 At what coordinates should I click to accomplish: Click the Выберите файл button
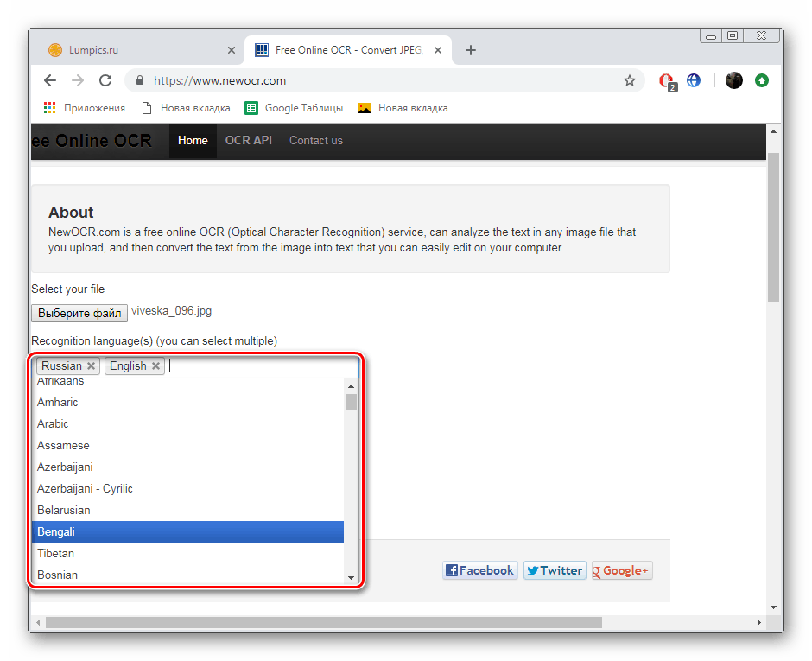coord(79,313)
